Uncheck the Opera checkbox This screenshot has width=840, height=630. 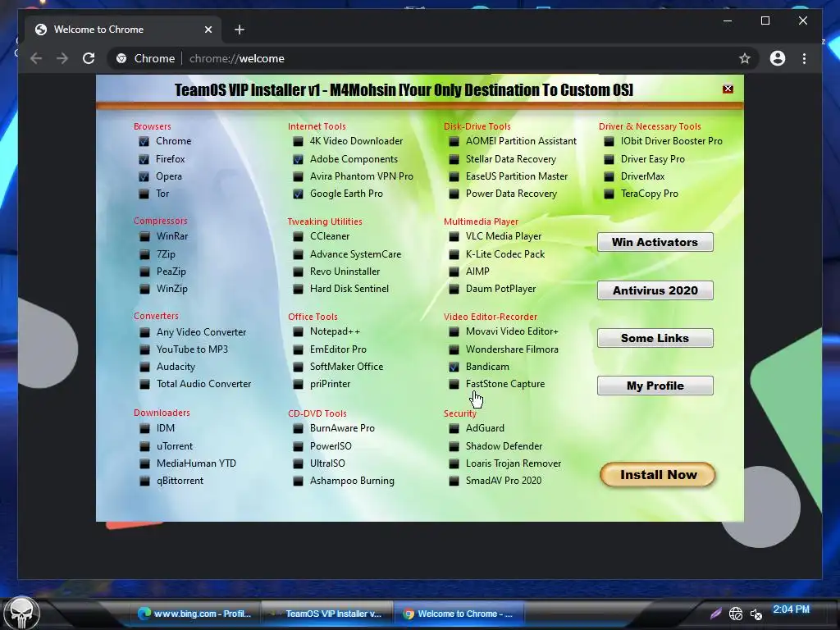(x=144, y=176)
